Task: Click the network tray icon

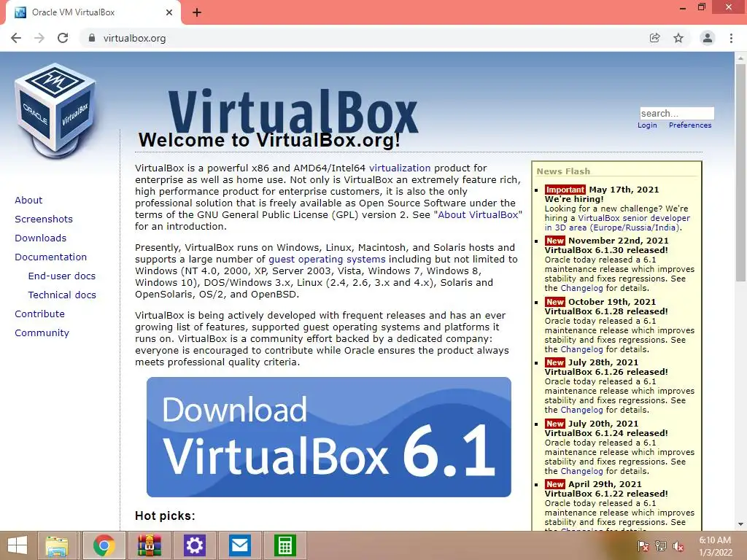Action: tap(661, 545)
